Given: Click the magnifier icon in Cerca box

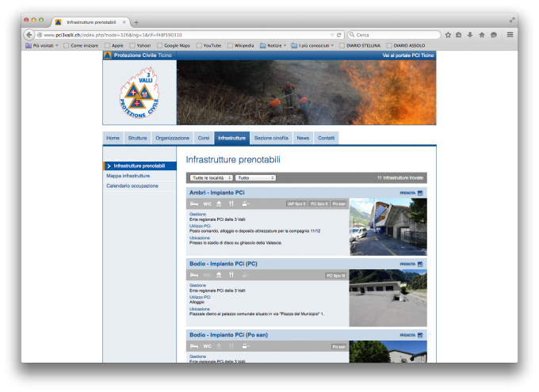Looking at the screenshot, I should 352,35.
